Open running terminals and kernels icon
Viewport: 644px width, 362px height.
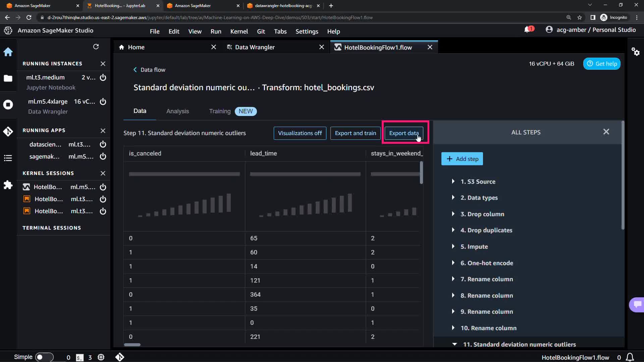pos(8,105)
